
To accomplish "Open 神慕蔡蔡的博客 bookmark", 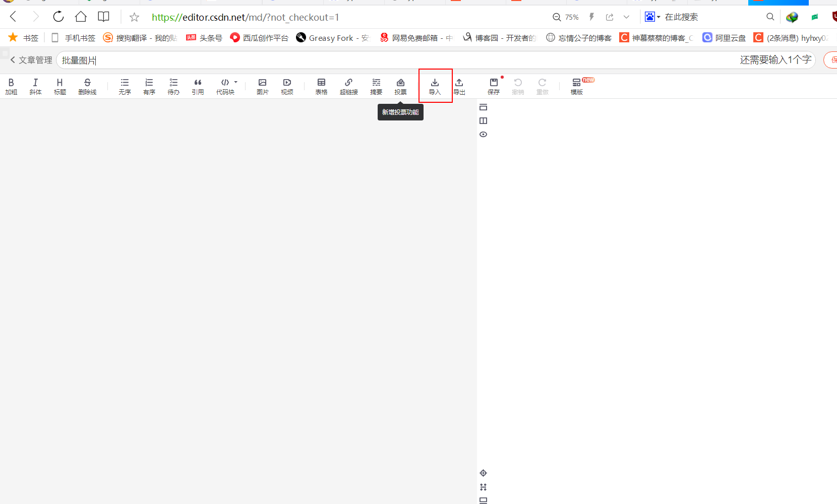I will pyautogui.click(x=656, y=38).
